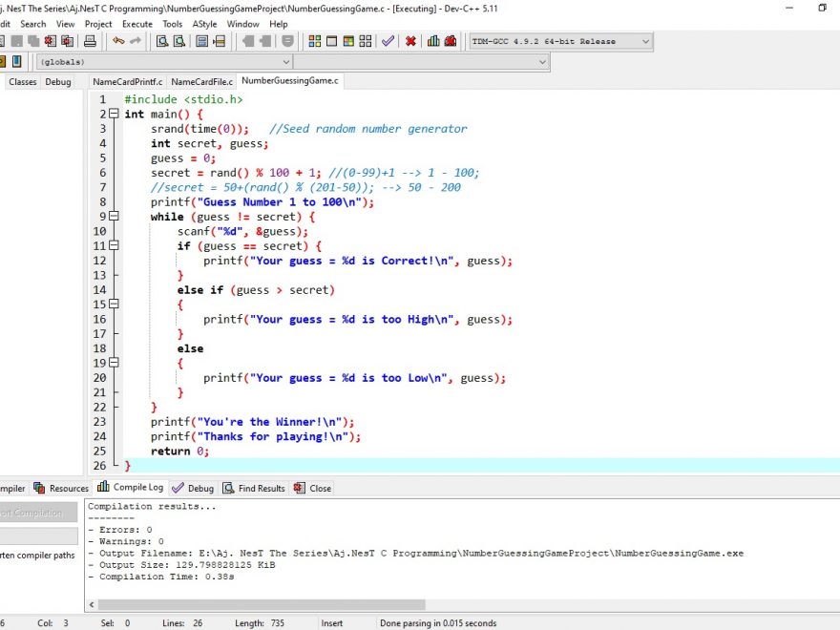Open profile analysis chart icon

[x=433, y=41]
